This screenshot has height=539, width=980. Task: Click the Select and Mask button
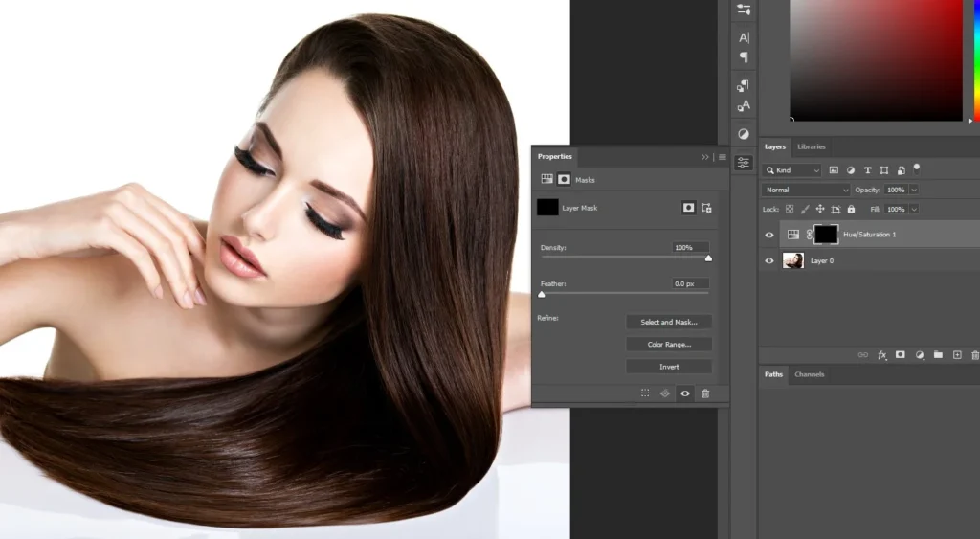point(669,322)
